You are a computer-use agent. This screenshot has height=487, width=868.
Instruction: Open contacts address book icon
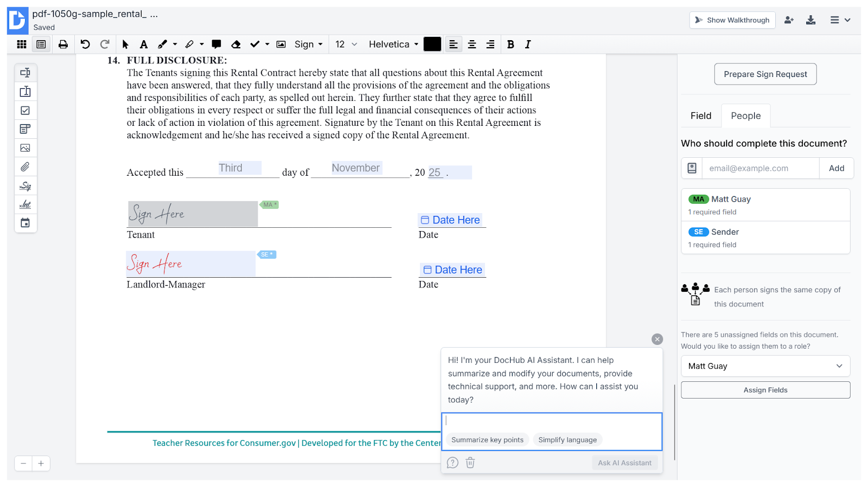coord(692,168)
